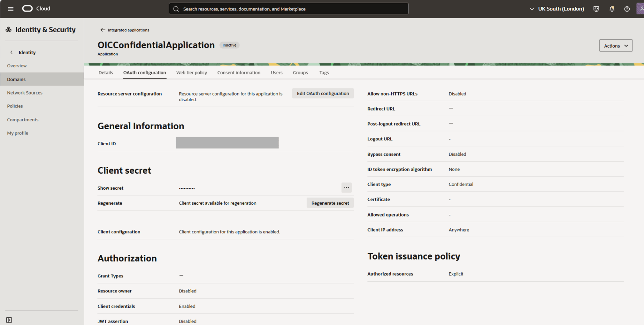Click the Regenerate secret button
The height and width of the screenshot is (325, 644).
pyautogui.click(x=330, y=203)
